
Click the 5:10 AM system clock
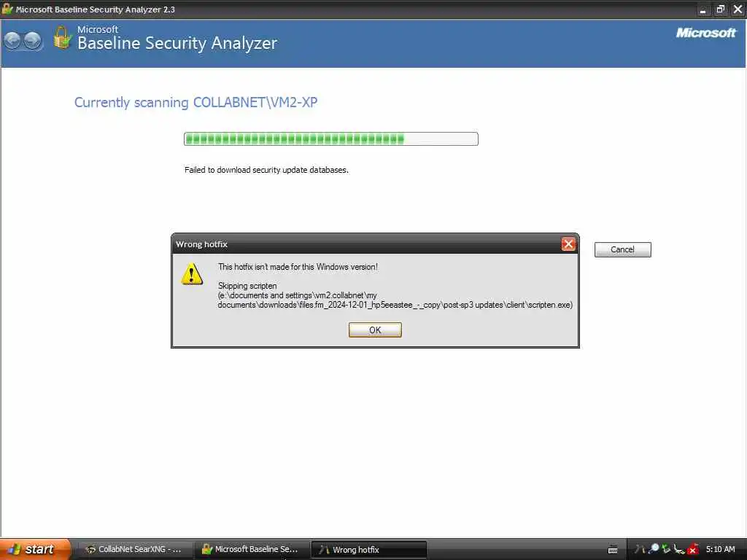coord(720,550)
